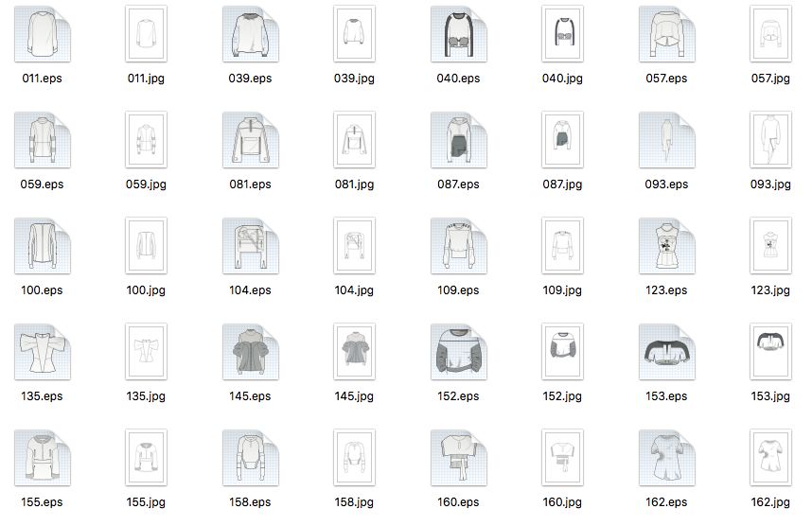Image resolution: width=812 pixels, height=526 pixels.
Task: Select the 104.eps file icon
Action: pyautogui.click(x=251, y=246)
